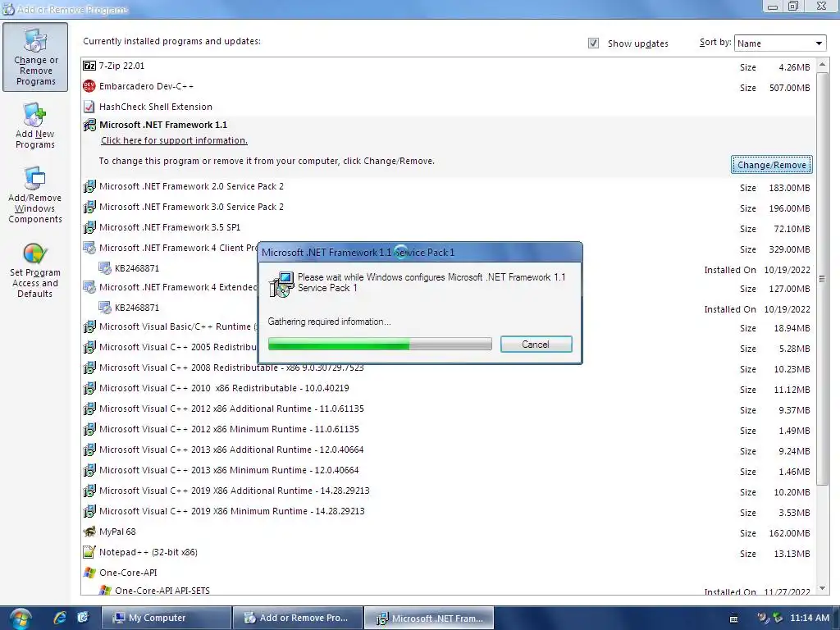Switch to Microsoft .NET Framework taskbar button
Image resolution: width=840 pixels, height=630 pixels.
pos(429,618)
